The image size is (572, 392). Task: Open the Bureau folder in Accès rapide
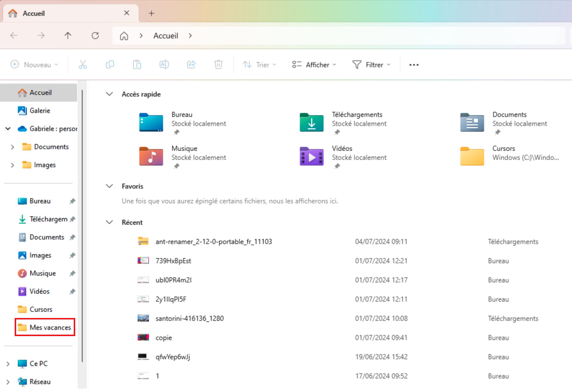coord(182,123)
